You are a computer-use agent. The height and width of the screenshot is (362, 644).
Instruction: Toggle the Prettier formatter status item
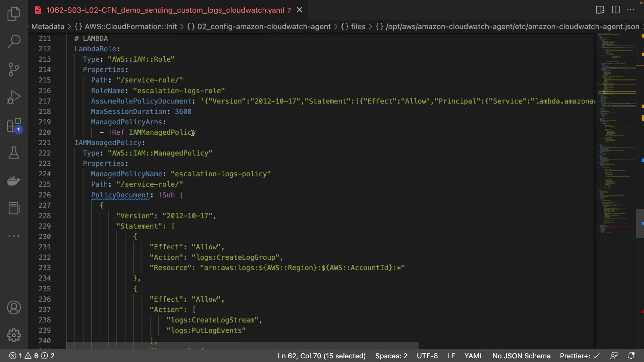(x=579, y=356)
